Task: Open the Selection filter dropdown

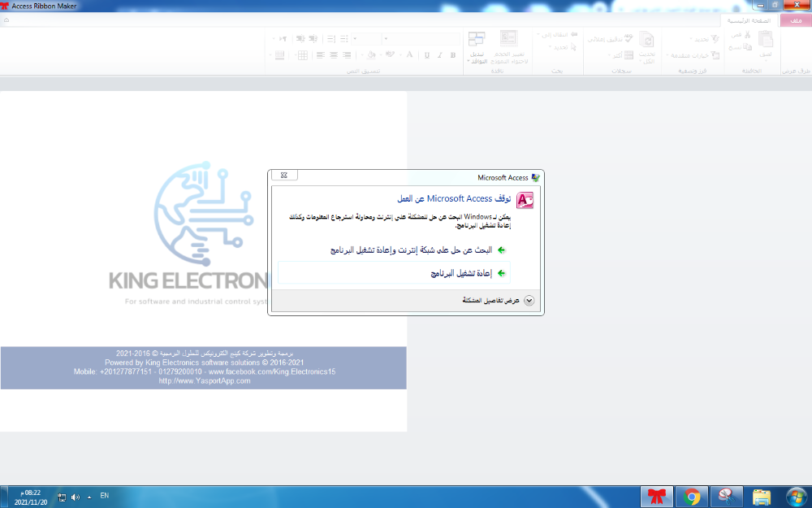Action: 705,39
